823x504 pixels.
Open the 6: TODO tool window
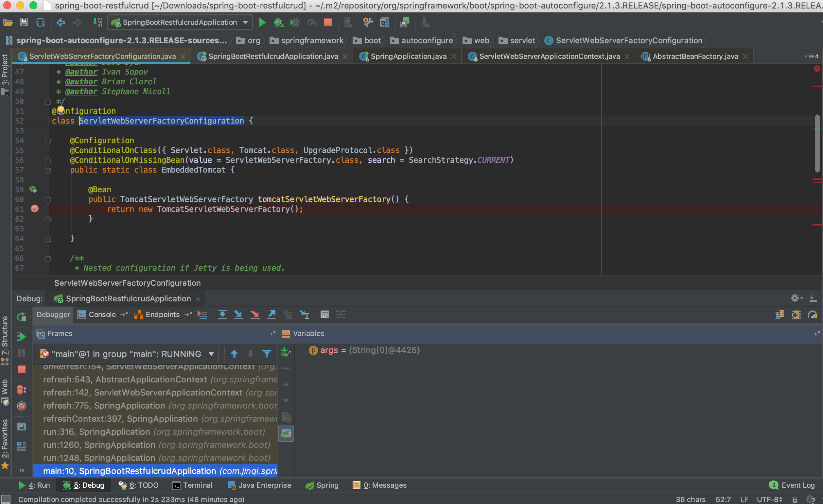point(139,485)
